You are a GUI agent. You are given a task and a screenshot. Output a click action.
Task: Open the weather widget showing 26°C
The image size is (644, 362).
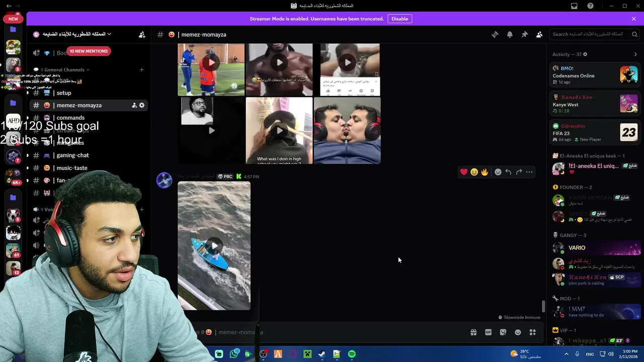(x=525, y=354)
